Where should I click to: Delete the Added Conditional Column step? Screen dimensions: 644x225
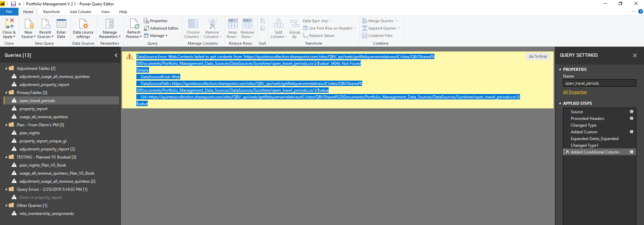567,152
